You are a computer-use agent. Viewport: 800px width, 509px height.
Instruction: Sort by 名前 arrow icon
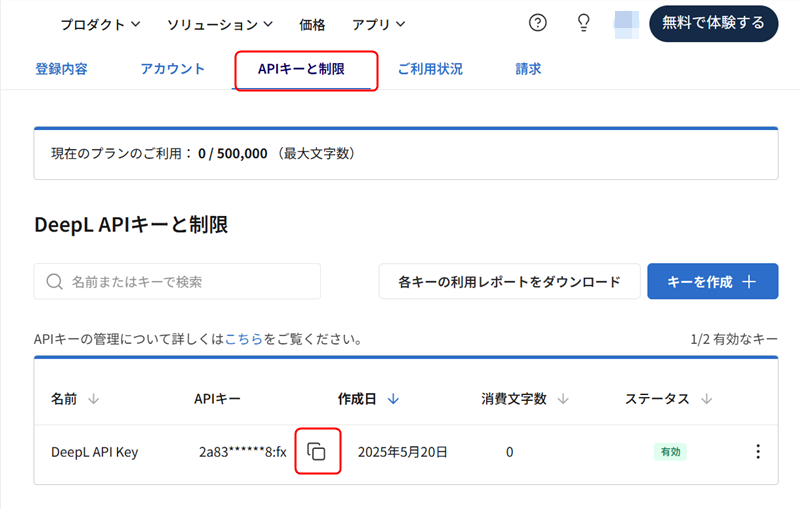[93, 399]
